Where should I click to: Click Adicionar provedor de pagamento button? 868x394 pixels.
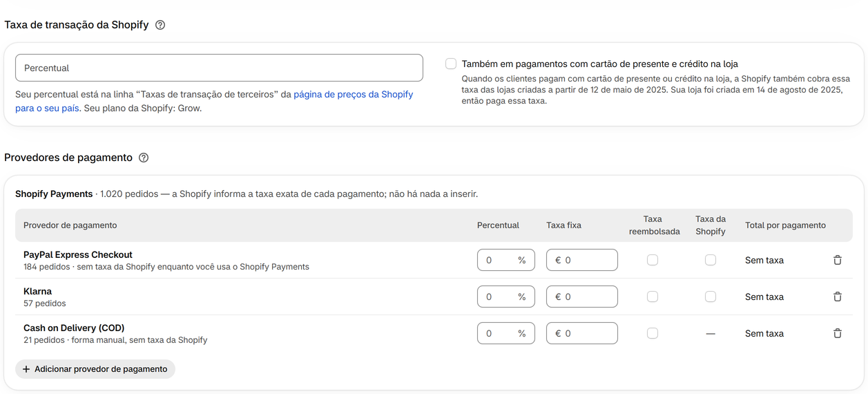(95, 369)
